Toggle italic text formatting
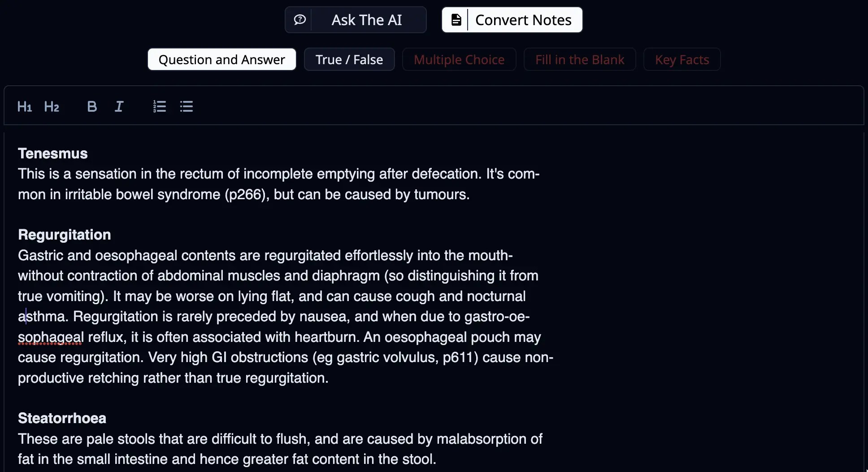 118,106
